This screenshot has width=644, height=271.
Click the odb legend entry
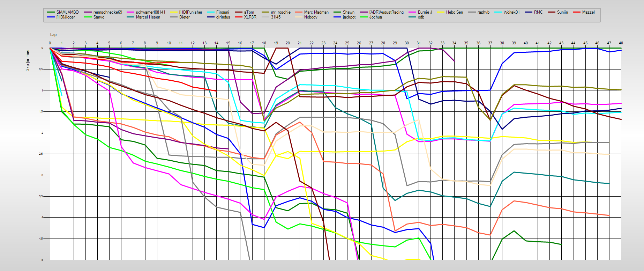(x=421, y=17)
